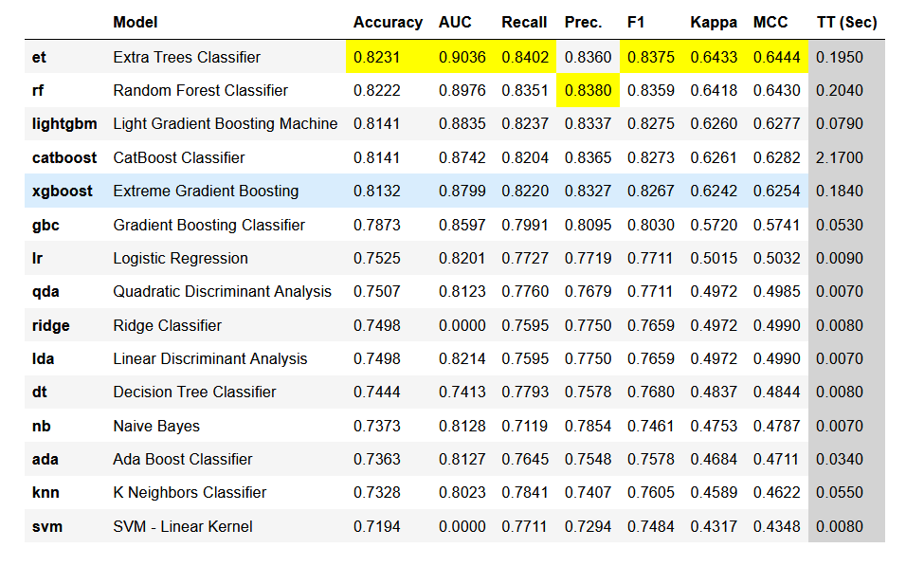Viewport: 924px width, 566px height.
Task: Click the Model column header
Action: pyautogui.click(x=136, y=22)
